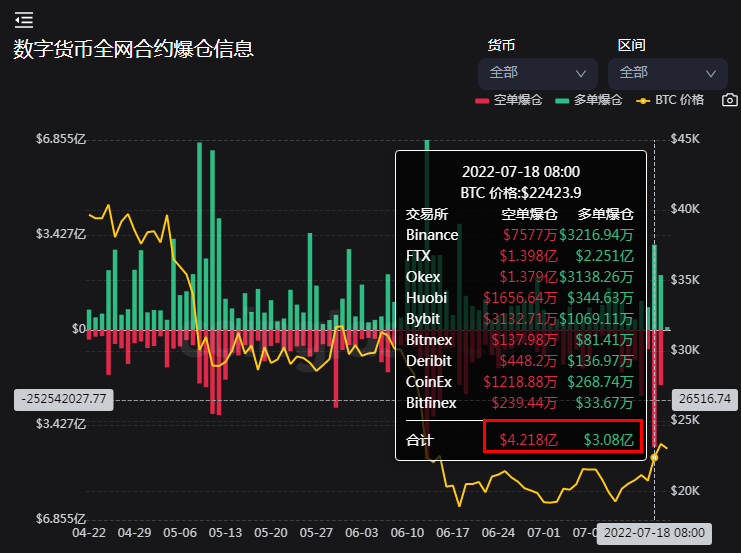Click the green 多单爆仓 legend color swatch
Screen dimensions: 741x553
coord(563,100)
